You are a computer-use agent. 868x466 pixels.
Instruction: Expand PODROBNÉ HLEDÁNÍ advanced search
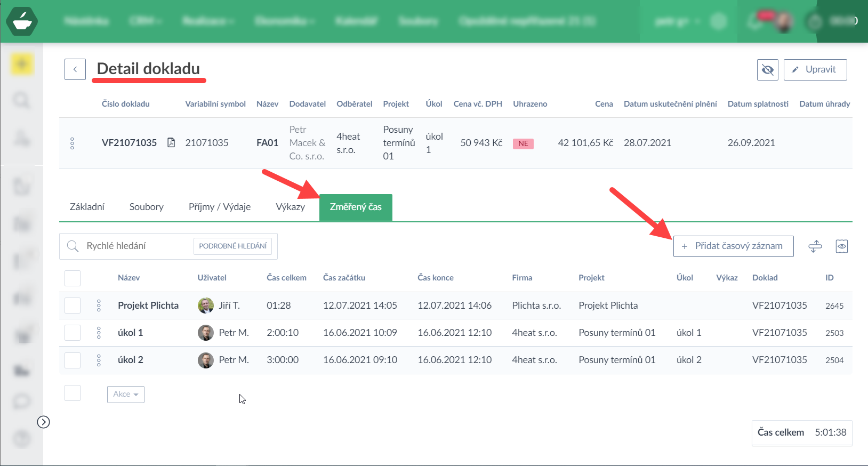pyautogui.click(x=232, y=246)
